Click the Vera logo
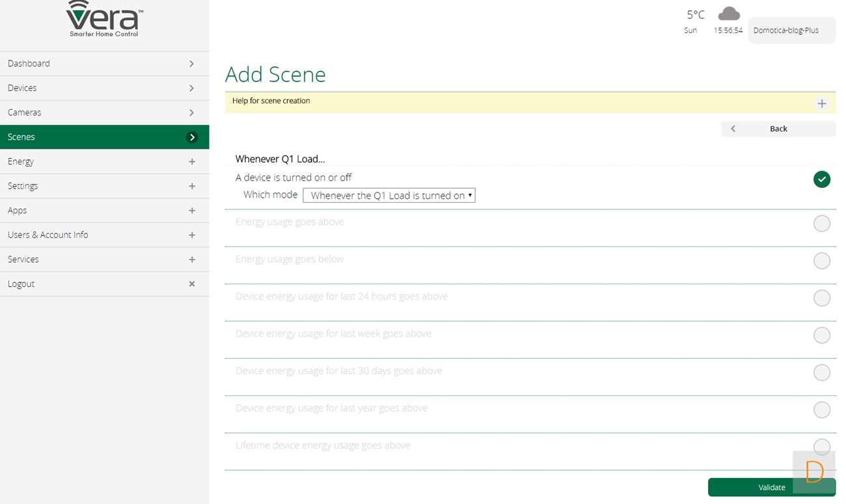The height and width of the screenshot is (504, 846). 104,20
